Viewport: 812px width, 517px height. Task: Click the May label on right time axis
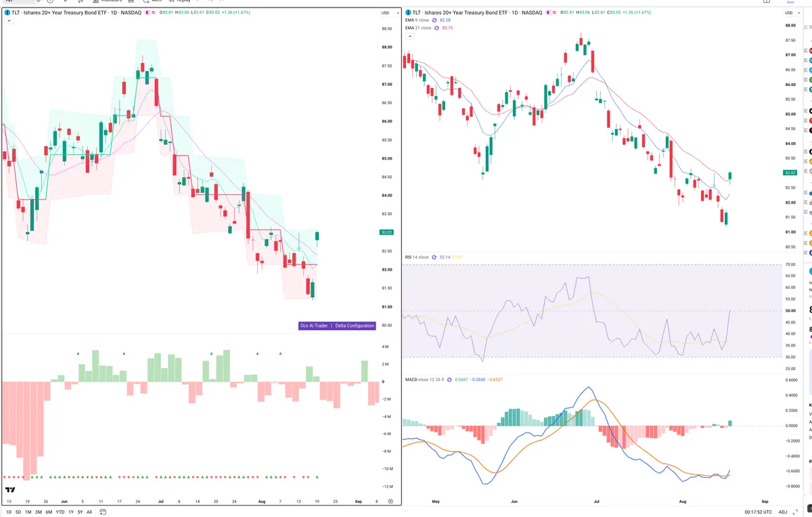pyautogui.click(x=436, y=501)
